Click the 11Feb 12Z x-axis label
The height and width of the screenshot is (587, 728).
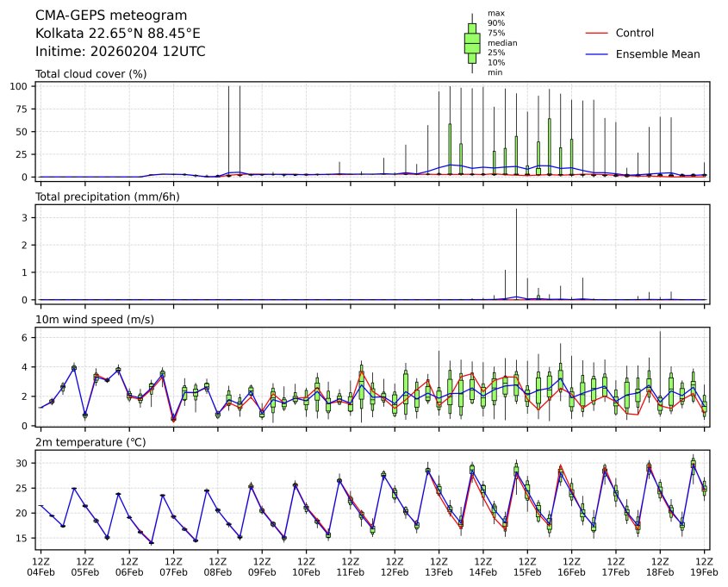tap(351, 565)
